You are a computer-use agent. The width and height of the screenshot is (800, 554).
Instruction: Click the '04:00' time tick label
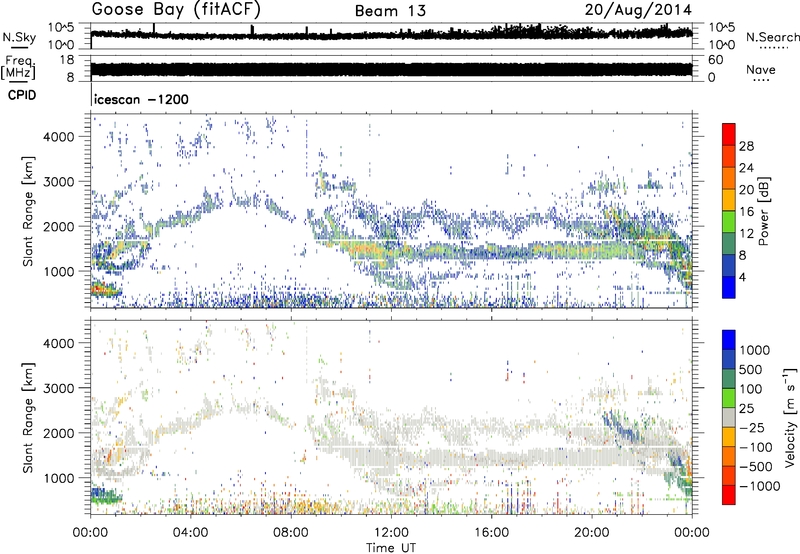click(x=190, y=533)
